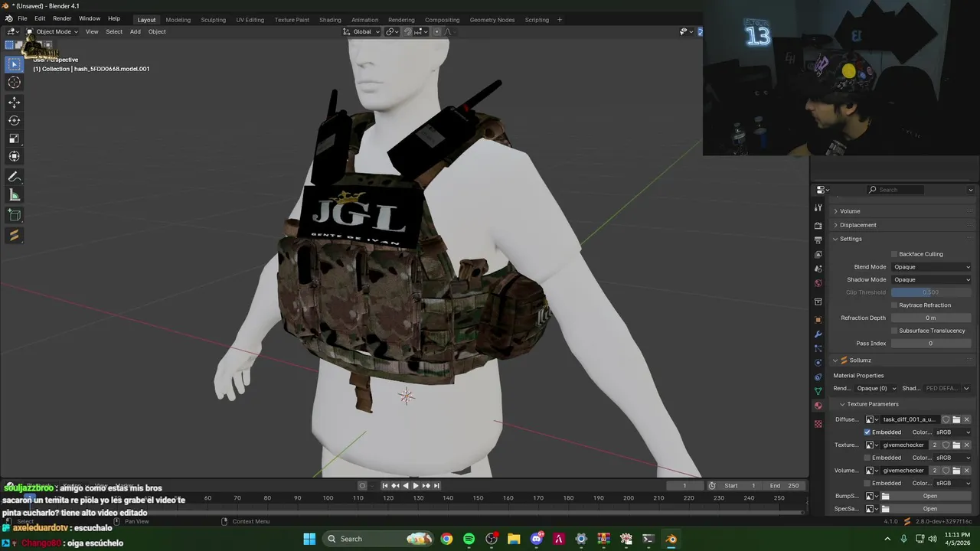Expand the Volume panel
The width and height of the screenshot is (980, 551).
pyautogui.click(x=849, y=211)
